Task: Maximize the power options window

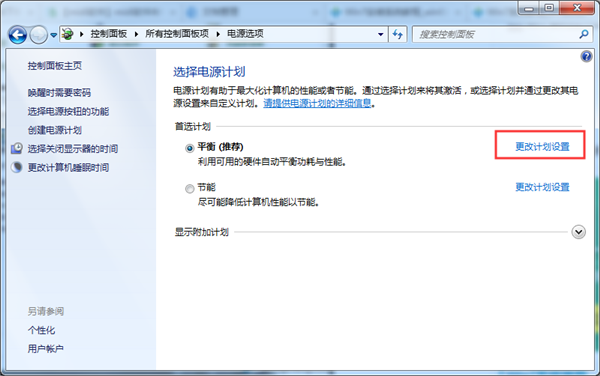Action: coord(549,8)
